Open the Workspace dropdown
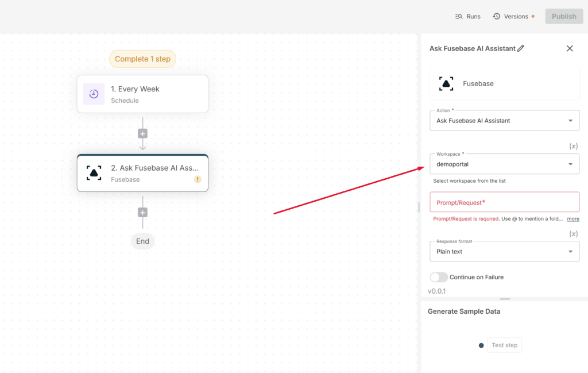The width and height of the screenshot is (588, 373). pyautogui.click(x=504, y=164)
